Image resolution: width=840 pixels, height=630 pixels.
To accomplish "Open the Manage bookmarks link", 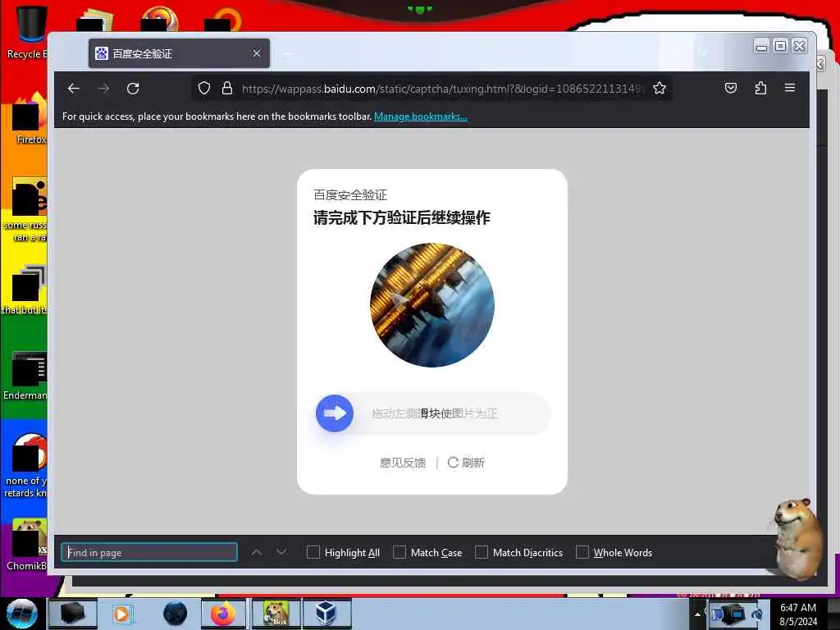I will pyautogui.click(x=421, y=116).
